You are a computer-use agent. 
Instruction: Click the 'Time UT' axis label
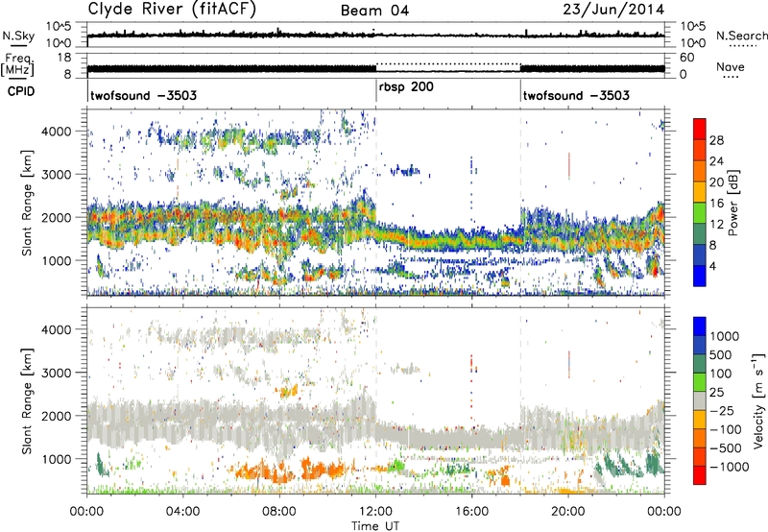tap(375, 526)
